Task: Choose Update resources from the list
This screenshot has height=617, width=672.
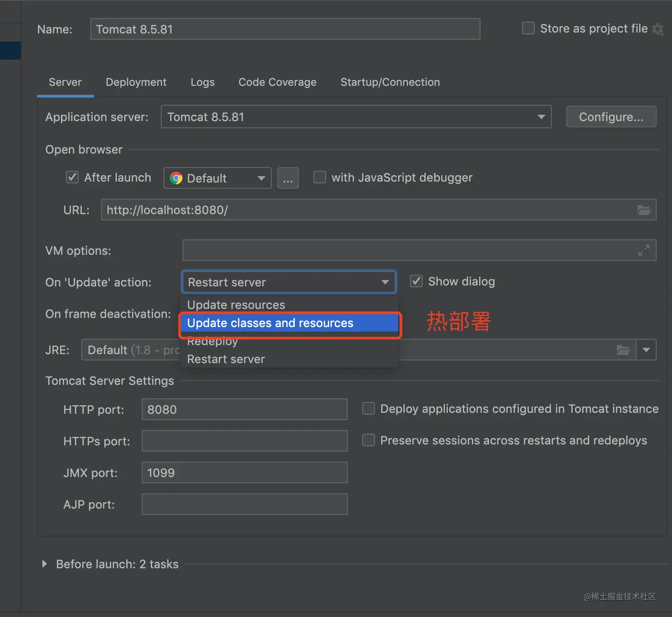Action: 236,305
